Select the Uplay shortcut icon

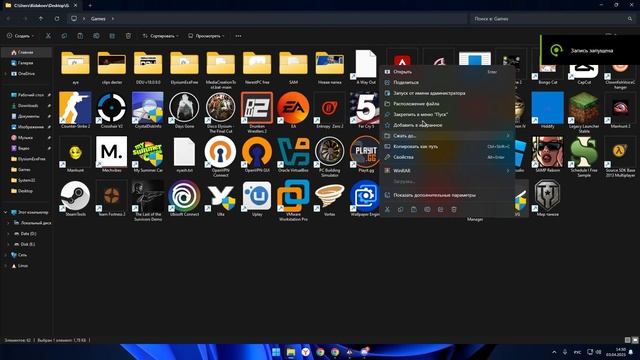[x=257, y=196]
